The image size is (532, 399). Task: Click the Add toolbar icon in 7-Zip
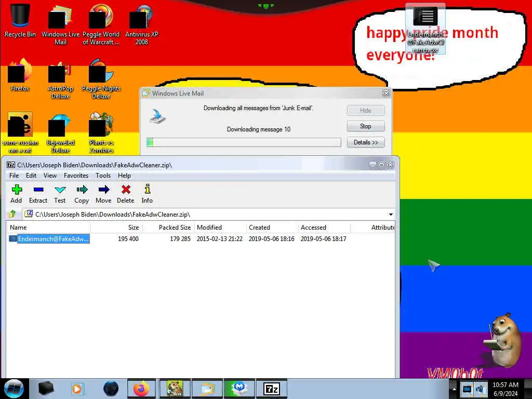16,194
